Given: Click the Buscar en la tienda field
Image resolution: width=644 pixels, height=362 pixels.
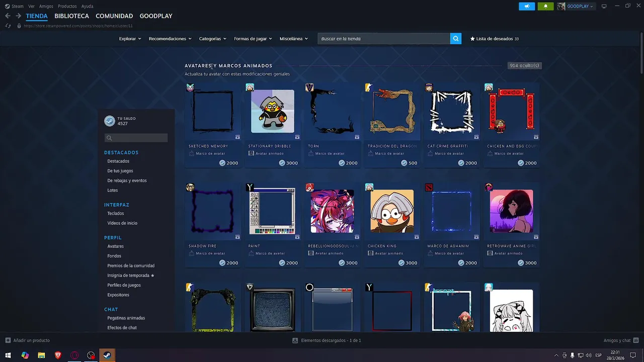Looking at the screenshot, I should [384, 39].
